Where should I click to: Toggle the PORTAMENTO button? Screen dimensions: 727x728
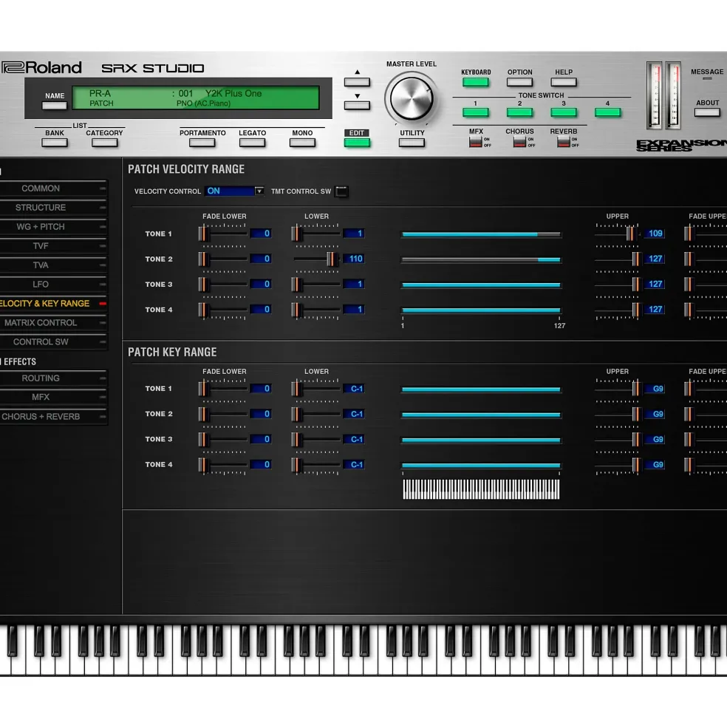(x=202, y=143)
